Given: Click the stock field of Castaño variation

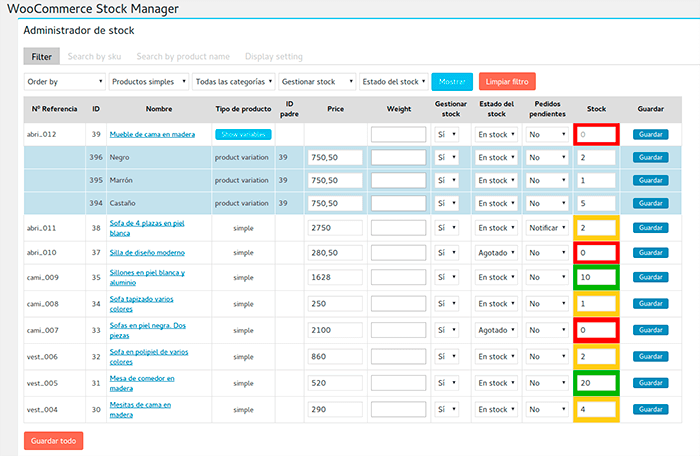Looking at the screenshot, I should (596, 203).
